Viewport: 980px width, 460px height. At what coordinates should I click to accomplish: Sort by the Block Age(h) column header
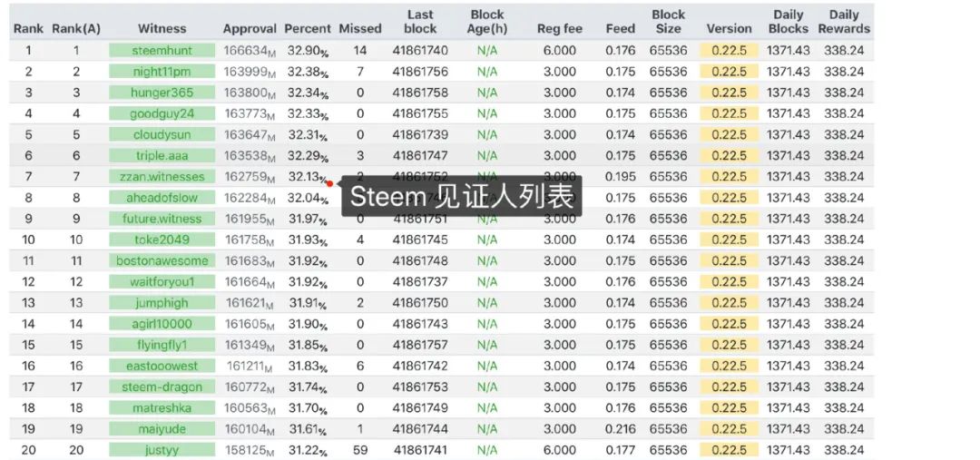coord(487,22)
